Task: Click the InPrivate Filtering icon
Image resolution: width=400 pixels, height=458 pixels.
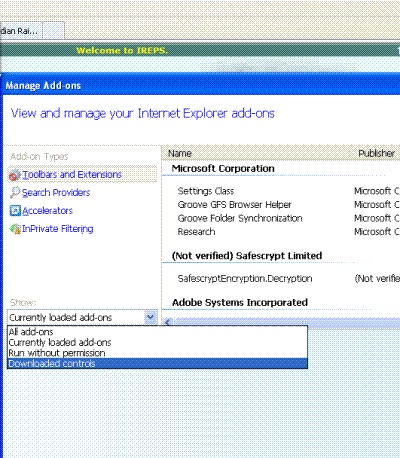Action: [x=15, y=229]
